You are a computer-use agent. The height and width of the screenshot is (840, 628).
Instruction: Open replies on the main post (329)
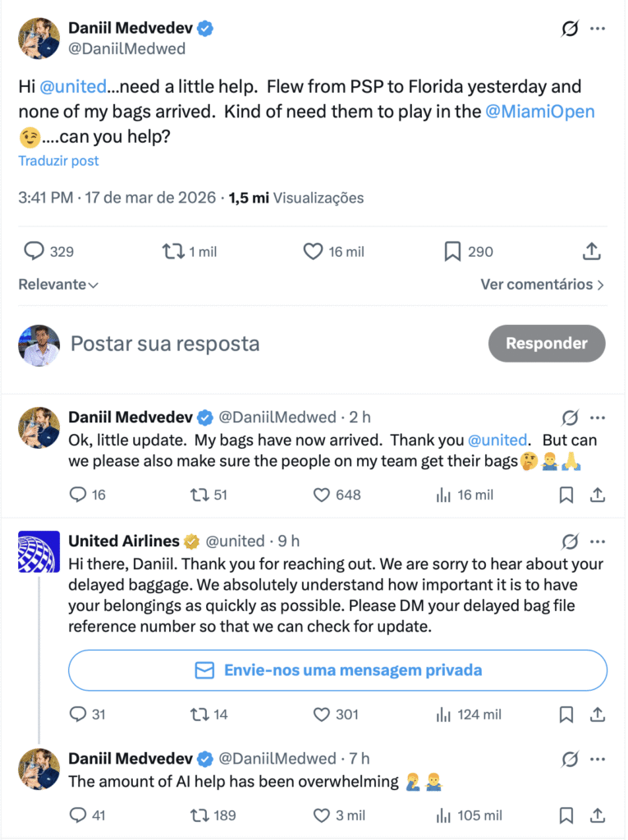tap(34, 252)
